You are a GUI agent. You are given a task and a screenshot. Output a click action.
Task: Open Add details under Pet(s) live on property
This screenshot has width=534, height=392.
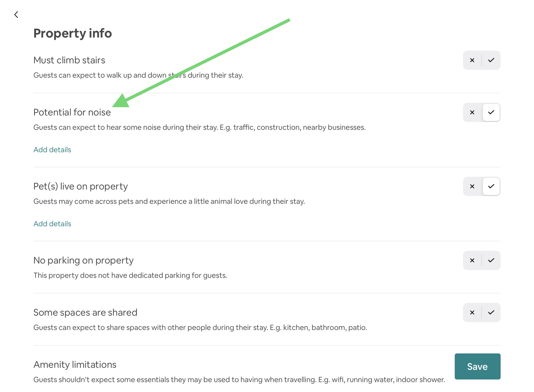pos(52,224)
